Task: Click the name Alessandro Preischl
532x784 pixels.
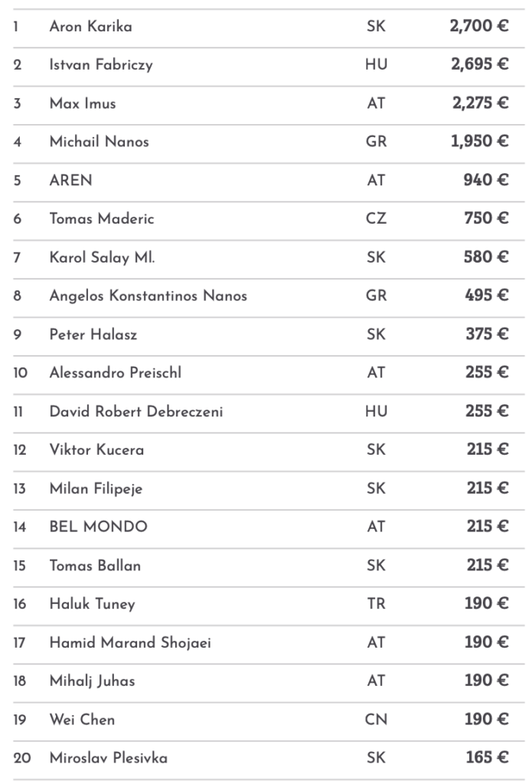Action: (x=116, y=373)
